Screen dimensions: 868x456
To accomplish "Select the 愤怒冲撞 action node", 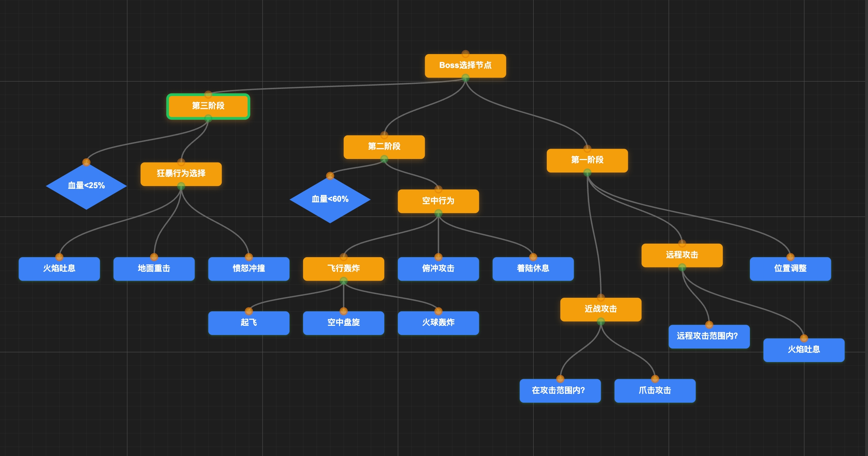I will (248, 269).
